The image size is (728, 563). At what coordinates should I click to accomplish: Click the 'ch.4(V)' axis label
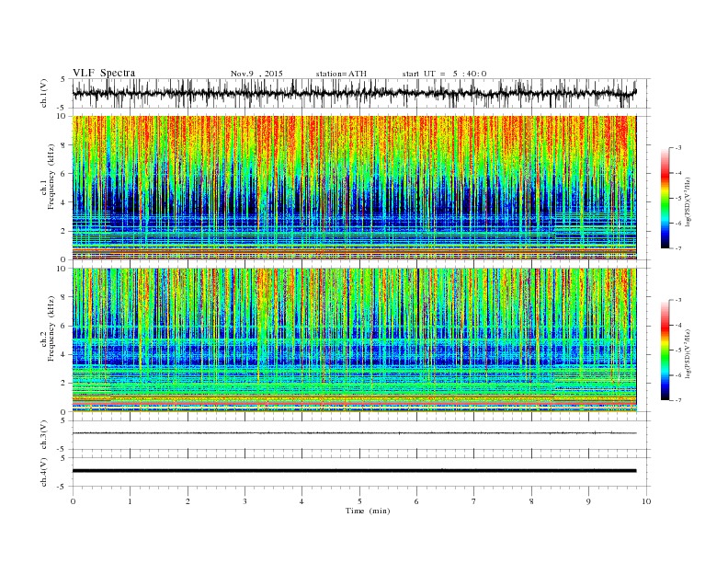44,473
